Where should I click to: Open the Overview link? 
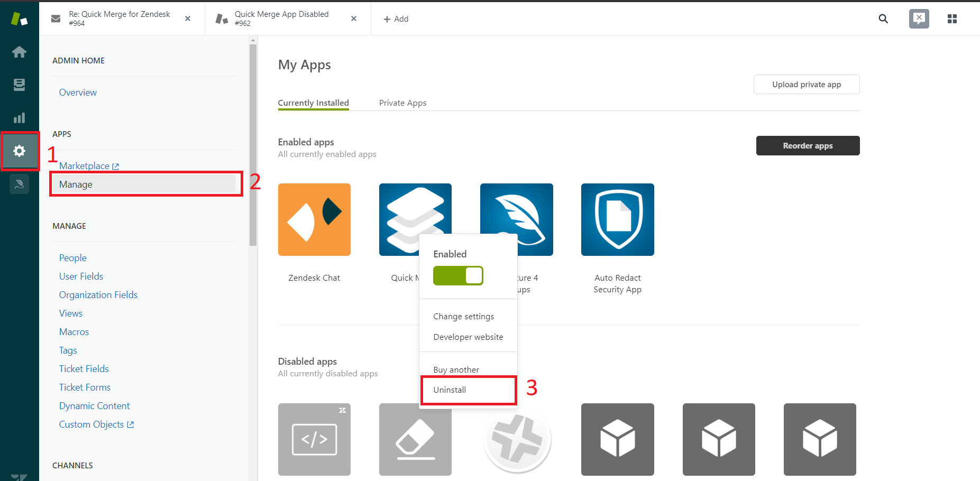point(78,92)
